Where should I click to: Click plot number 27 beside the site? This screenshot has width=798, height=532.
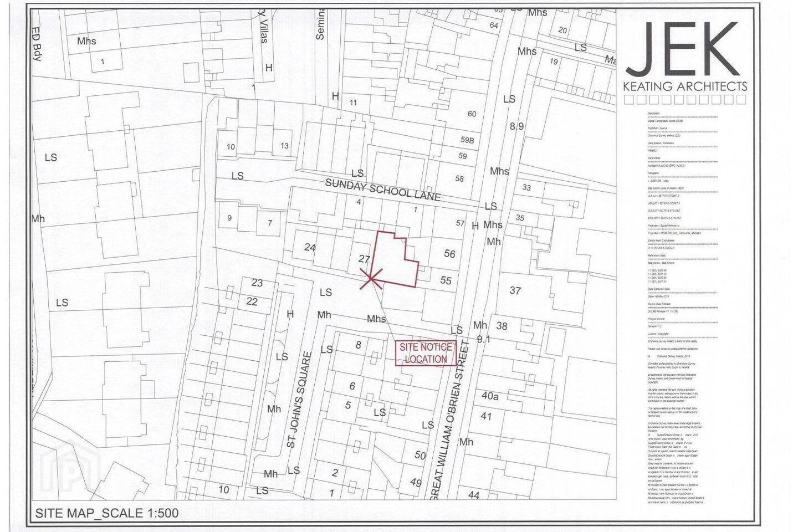click(x=364, y=259)
